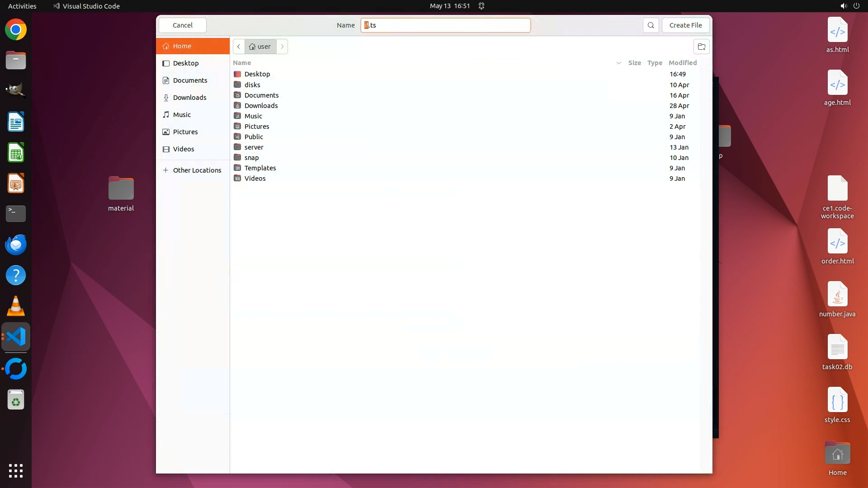
Task: Click the Name text input field
Action: 445,25
